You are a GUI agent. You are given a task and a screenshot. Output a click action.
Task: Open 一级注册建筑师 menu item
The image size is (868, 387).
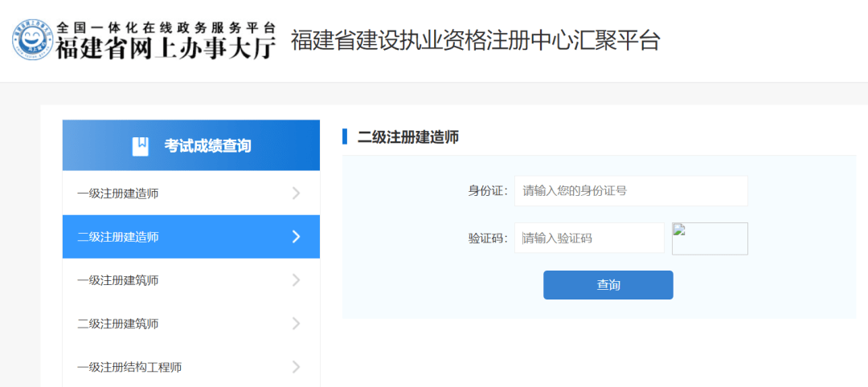[x=191, y=280]
